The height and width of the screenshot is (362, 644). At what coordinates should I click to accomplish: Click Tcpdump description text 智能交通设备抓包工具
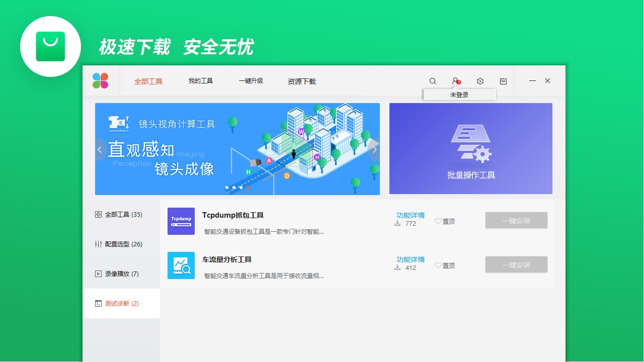(x=264, y=232)
